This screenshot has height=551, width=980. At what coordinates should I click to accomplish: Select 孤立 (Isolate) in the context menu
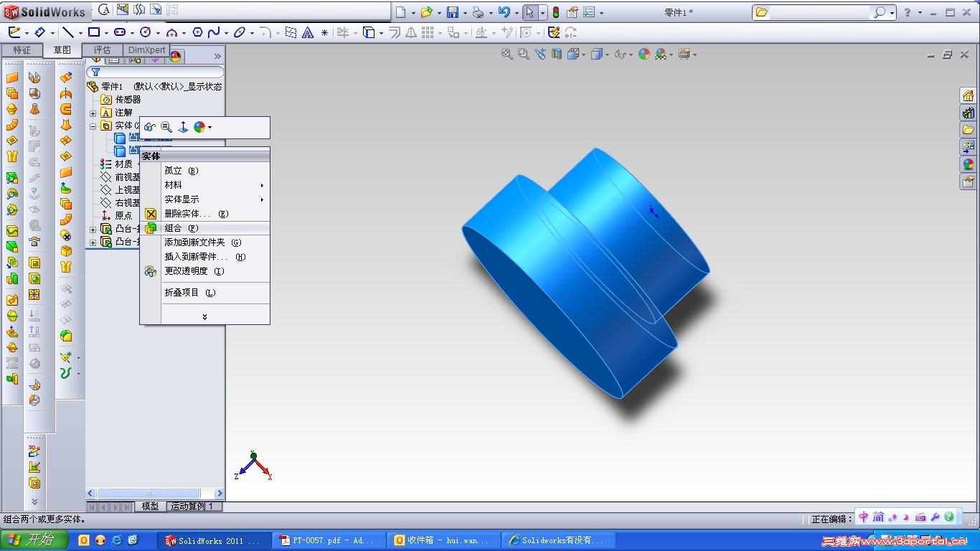(x=204, y=171)
